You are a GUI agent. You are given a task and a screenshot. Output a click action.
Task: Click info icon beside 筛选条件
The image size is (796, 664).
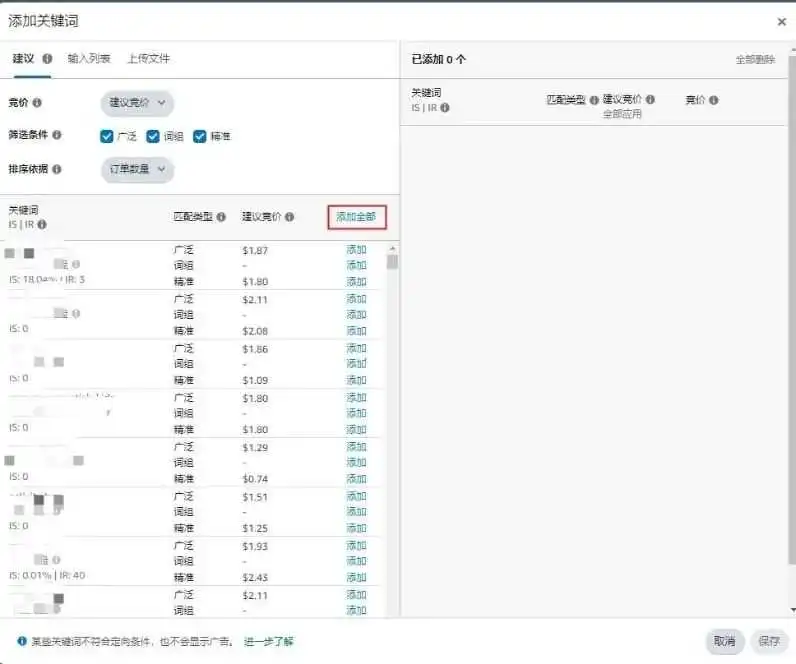coord(57,135)
